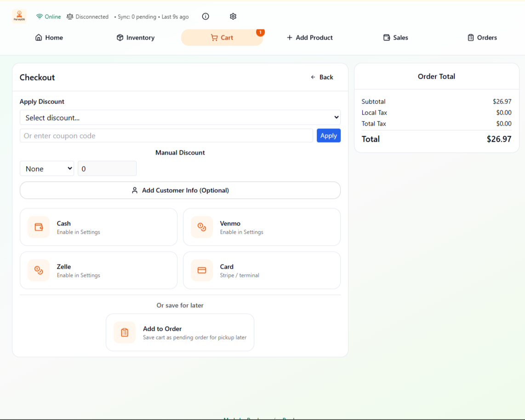Choose the Venmo payment icon
Image resolution: width=525 pixels, height=420 pixels.
[202, 227]
